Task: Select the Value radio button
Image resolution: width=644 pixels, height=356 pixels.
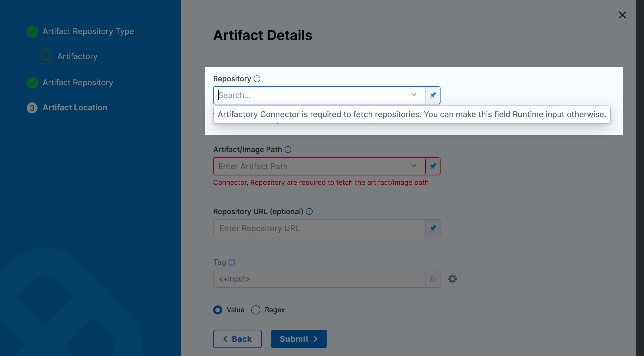Action: point(218,310)
